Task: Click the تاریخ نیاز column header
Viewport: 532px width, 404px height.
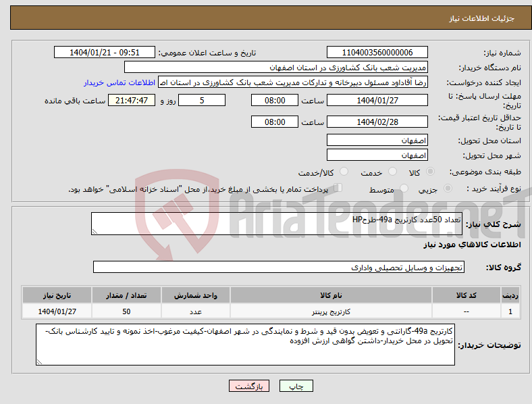Action: click(57, 295)
